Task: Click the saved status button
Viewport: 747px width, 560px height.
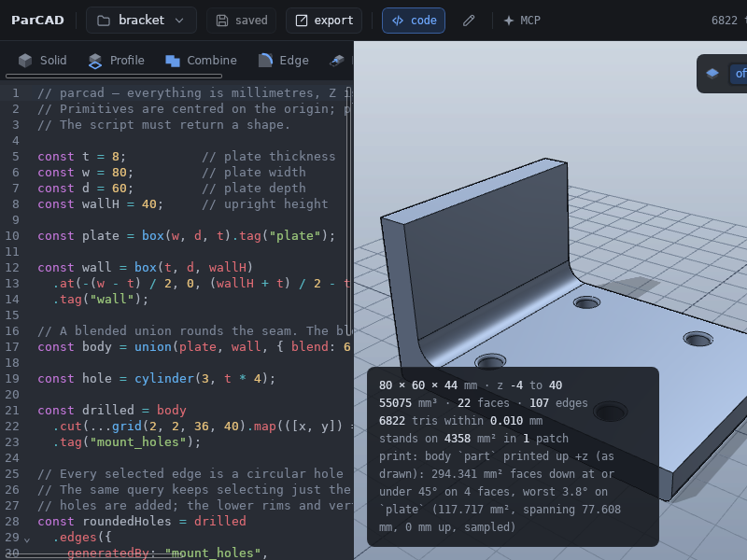Action: [241, 20]
